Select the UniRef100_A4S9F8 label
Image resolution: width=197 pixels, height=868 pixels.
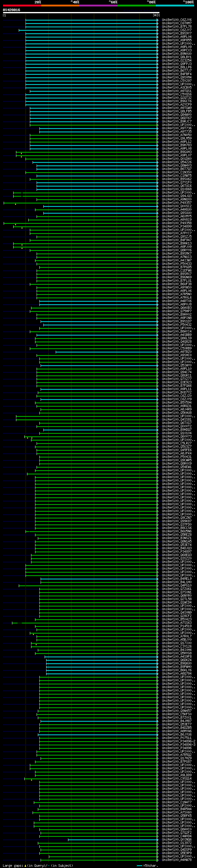point(176,657)
